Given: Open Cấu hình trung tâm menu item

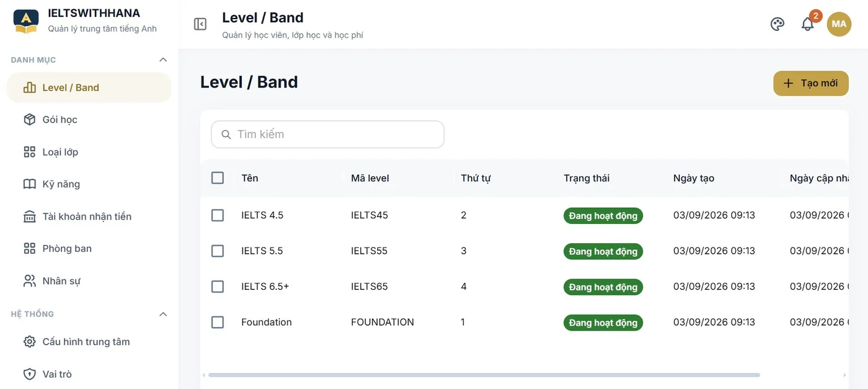Looking at the screenshot, I should (89, 342).
